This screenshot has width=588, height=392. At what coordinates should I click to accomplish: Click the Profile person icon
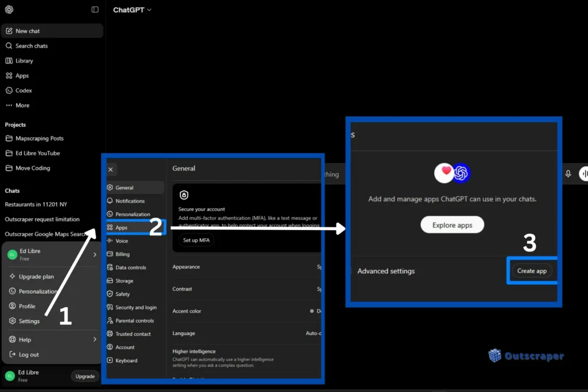point(13,306)
